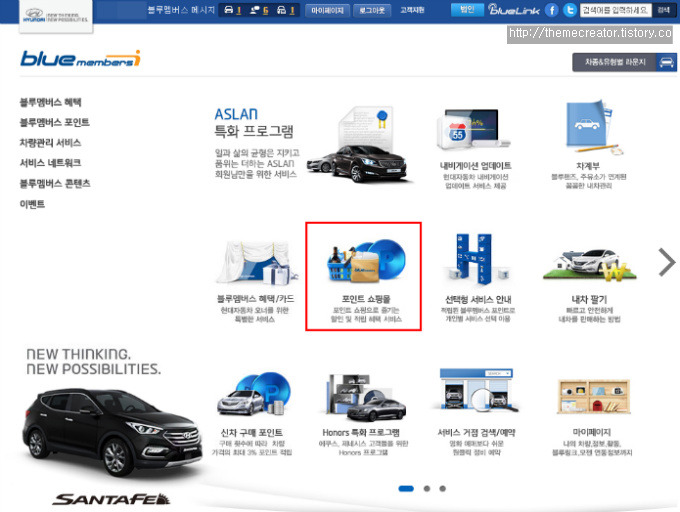The image size is (680, 512).
Task: Select the second carousel page dot
Action: point(427,489)
